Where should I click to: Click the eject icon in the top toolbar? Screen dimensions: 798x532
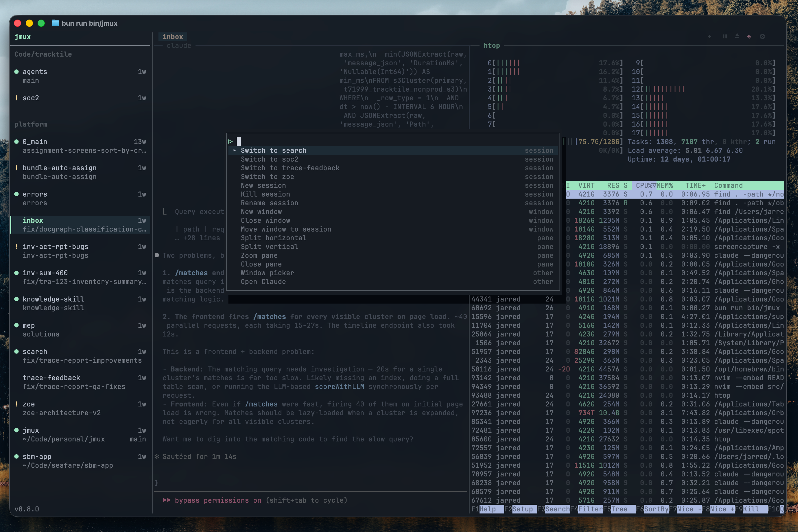[x=737, y=37]
